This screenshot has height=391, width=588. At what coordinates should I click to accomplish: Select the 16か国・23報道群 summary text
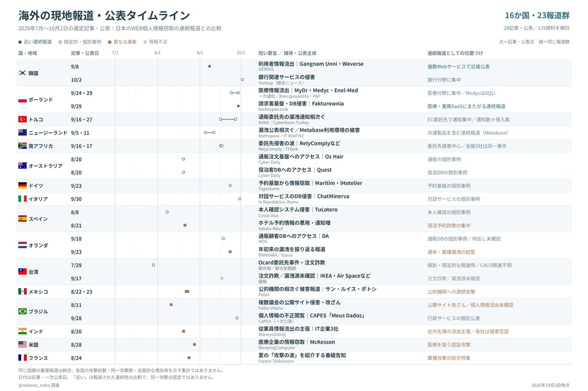537,15
